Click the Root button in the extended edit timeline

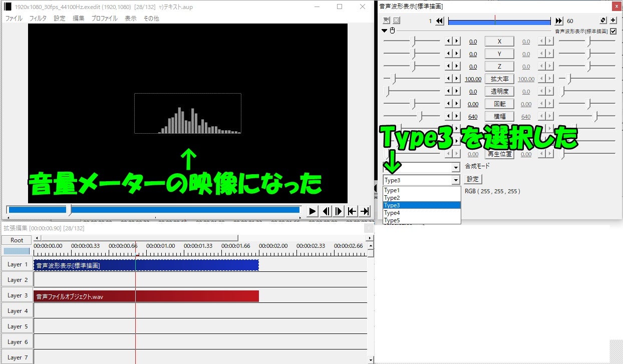[17, 240]
